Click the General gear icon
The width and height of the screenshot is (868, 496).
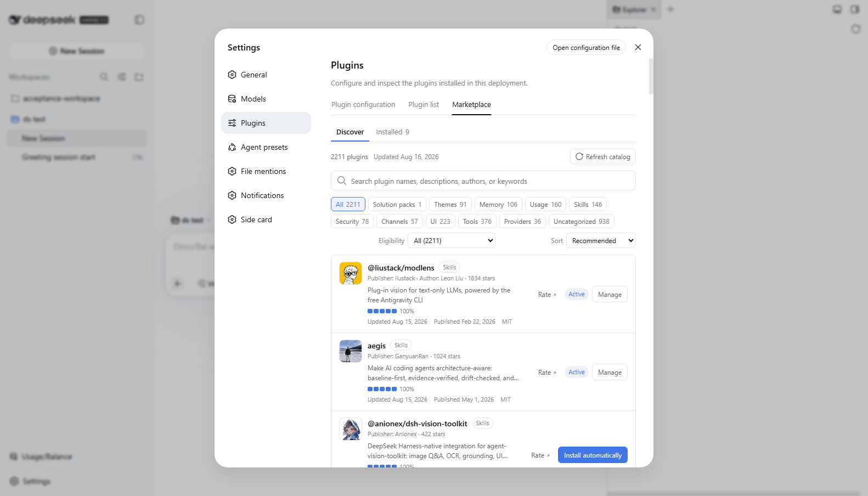(x=232, y=75)
